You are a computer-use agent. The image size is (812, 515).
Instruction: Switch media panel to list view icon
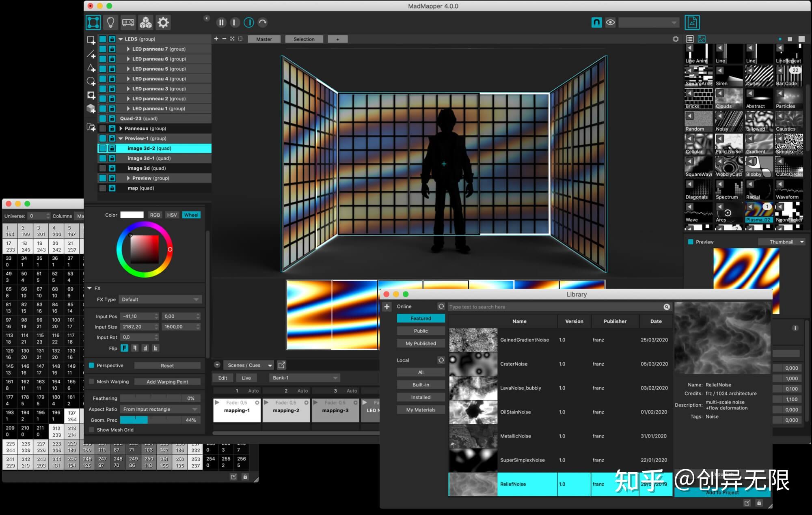point(689,39)
